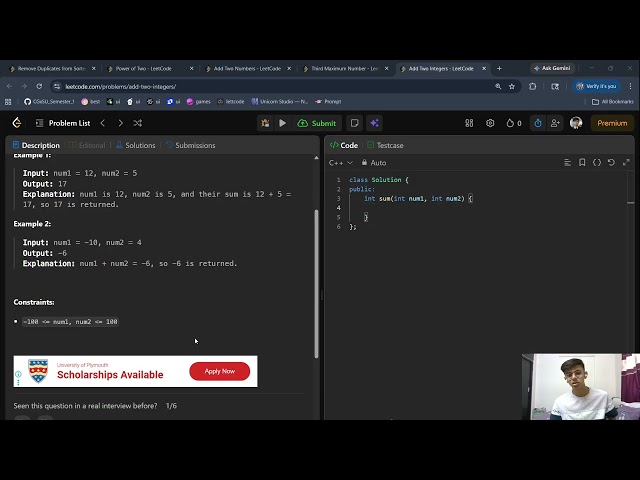Click the editor bookmark icon
Screen dimensions: 640x480
[x=582, y=162]
